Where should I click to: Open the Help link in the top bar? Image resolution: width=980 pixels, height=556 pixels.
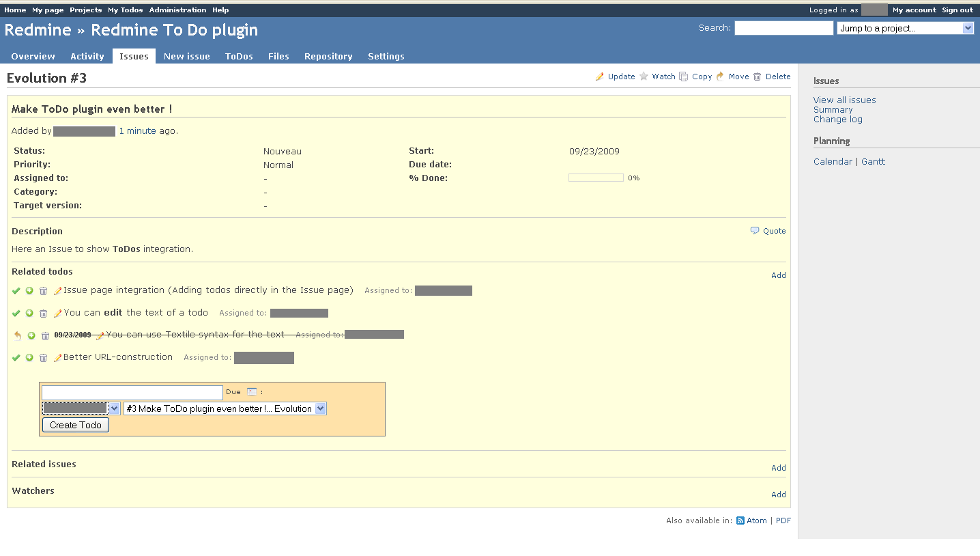220,10
